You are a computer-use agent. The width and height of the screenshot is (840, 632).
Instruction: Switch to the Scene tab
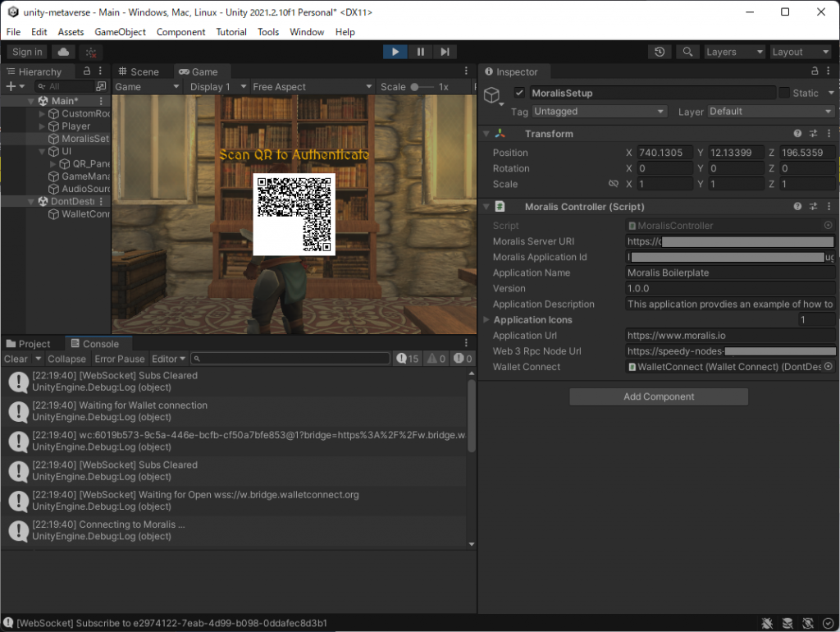(x=139, y=72)
